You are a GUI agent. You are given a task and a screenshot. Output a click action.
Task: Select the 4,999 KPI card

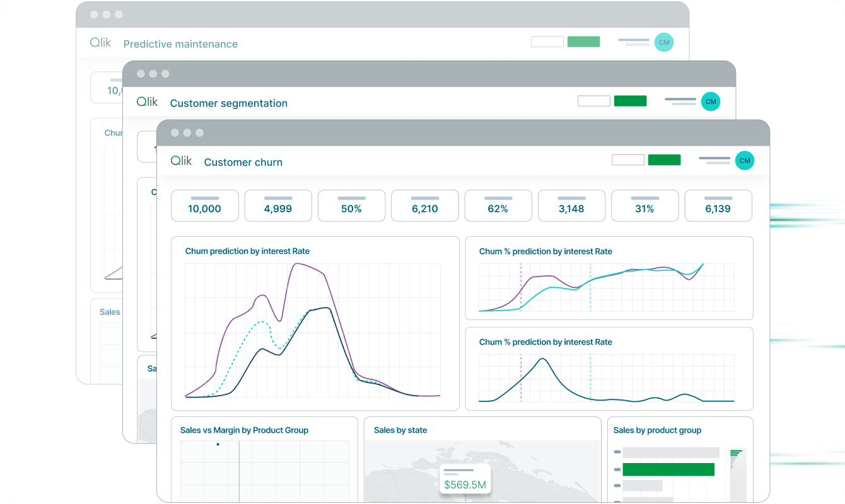click(278, 205)
